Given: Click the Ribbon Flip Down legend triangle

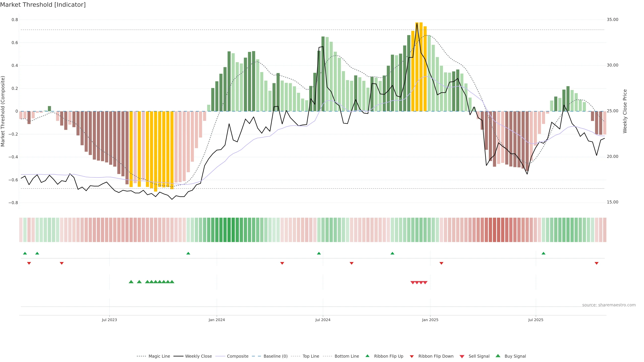Looking at the screenshot, I should click(x=412, y=356).
